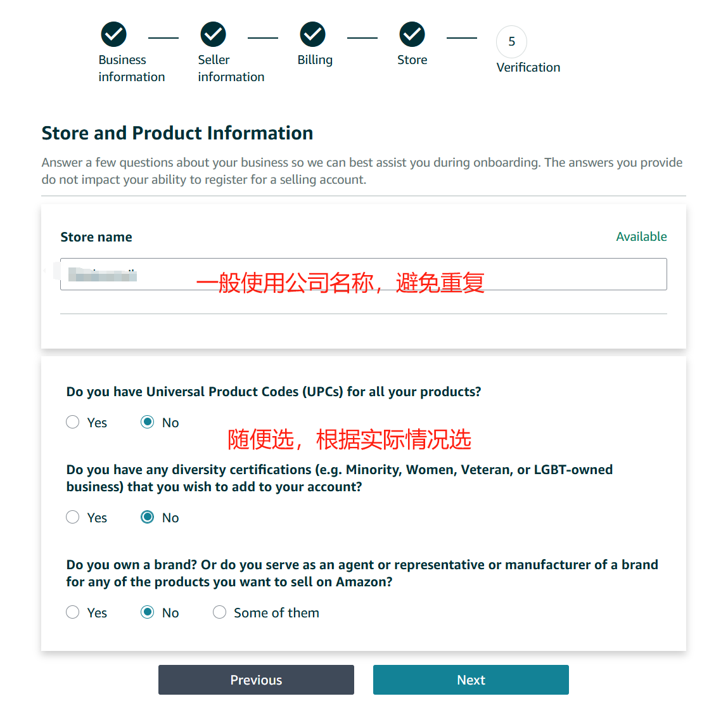Go to the Business information step label
Viewport: 728px width, 708px height.
tap(131, 68)
